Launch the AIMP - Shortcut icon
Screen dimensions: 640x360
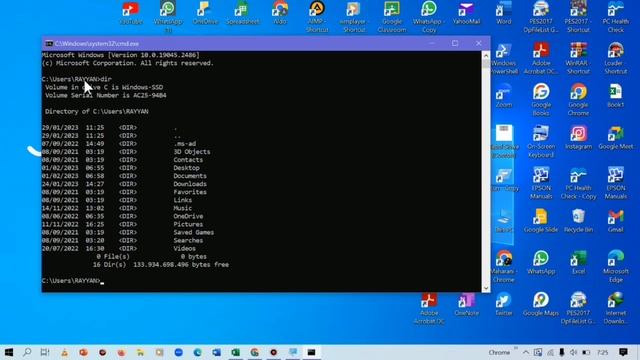tap(317, 17)
